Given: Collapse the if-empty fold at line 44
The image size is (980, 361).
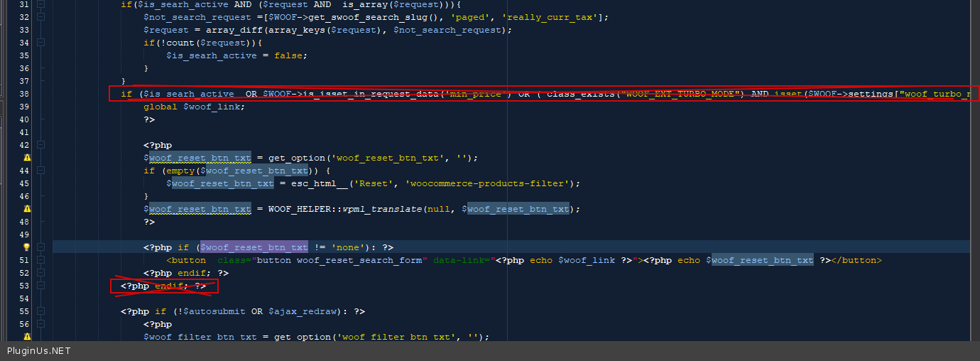Looking at the screenshot, I should tap(40, 171).
